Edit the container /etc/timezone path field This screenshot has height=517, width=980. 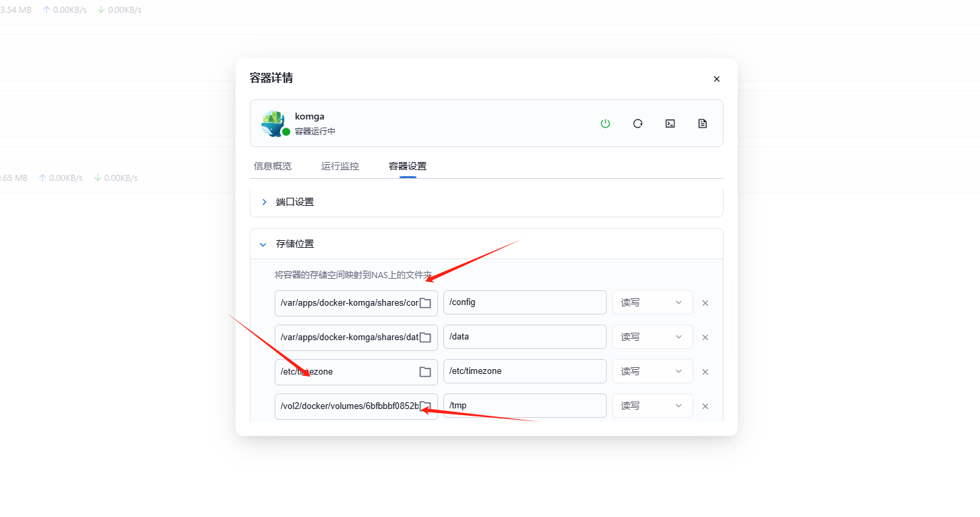coord(525,371)
